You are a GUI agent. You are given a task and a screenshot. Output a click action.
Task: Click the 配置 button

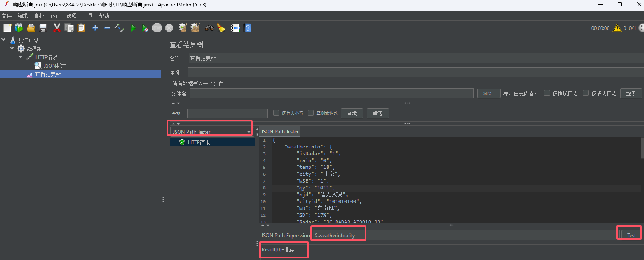tap(631, 93)
